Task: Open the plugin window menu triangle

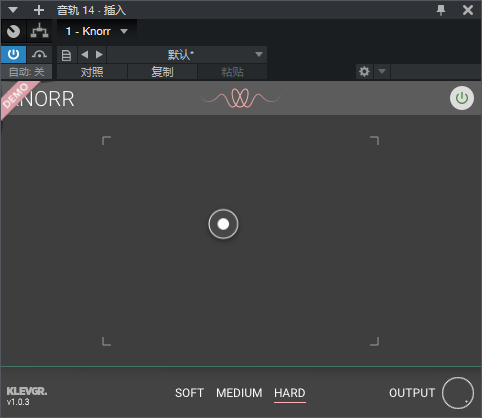Action: click(13, 10)
